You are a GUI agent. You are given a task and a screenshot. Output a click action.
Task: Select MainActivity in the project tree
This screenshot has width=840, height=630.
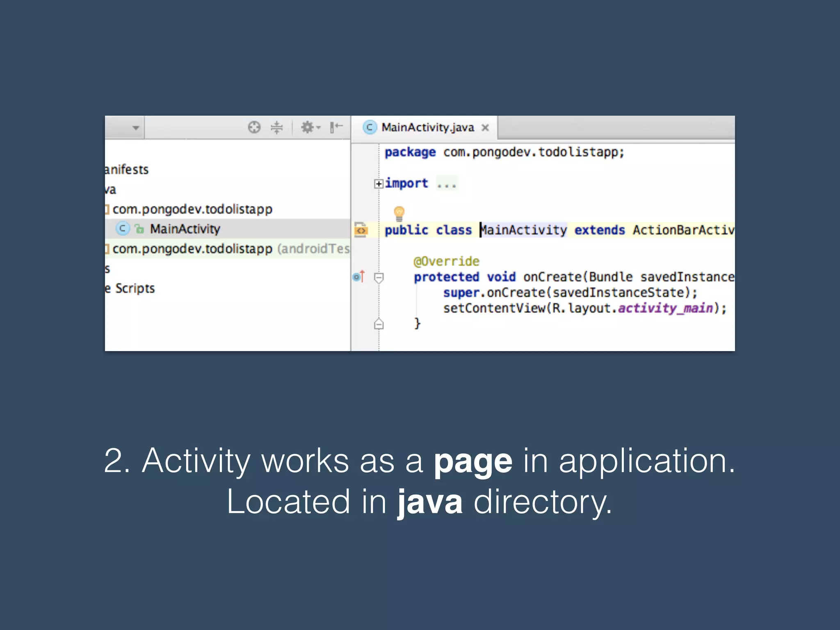[x=227, y=229]
